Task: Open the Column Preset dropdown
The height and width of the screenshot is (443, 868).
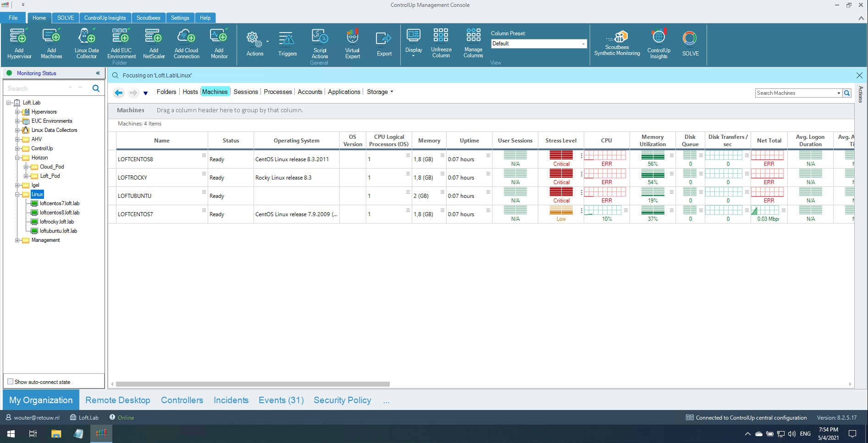Action: coord(583,44)
